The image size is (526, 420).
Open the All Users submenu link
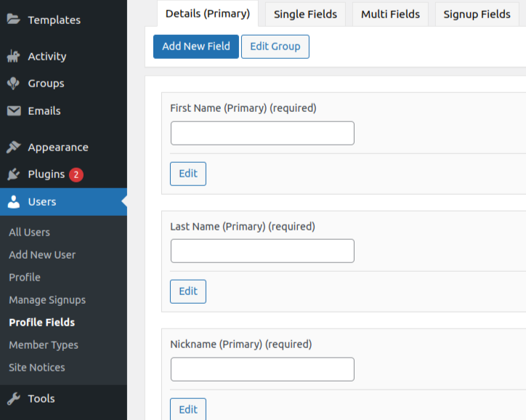(x=29, y=233)
